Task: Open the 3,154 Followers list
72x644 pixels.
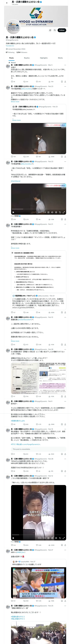Action: tap(22, 52)
